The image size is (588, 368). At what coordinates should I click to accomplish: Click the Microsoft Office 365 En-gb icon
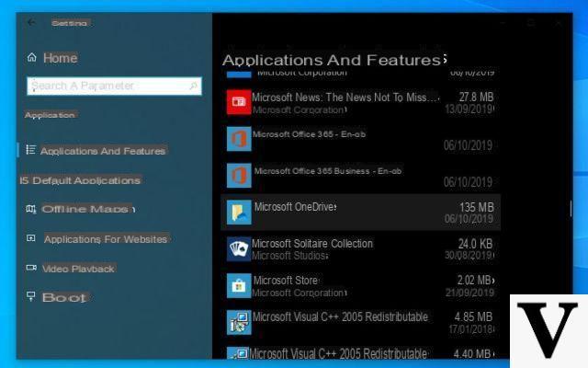[239, 139]
